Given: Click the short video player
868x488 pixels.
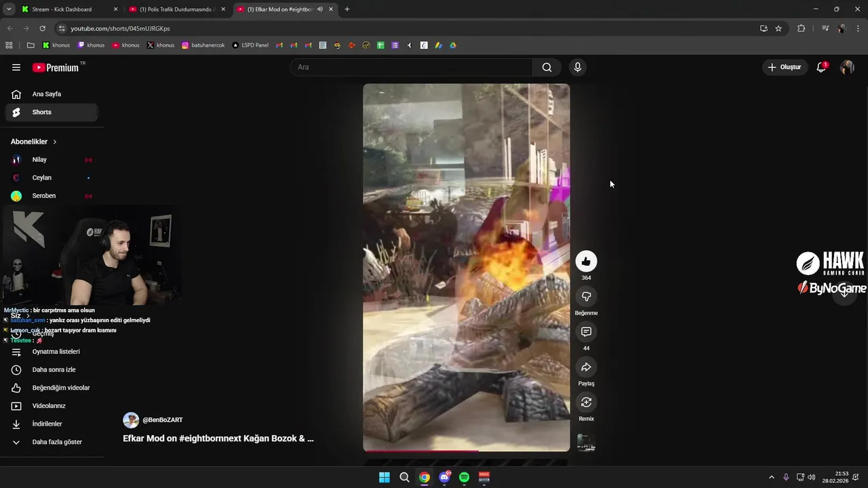Looking at the screenshot, I should tap(467, 268).
